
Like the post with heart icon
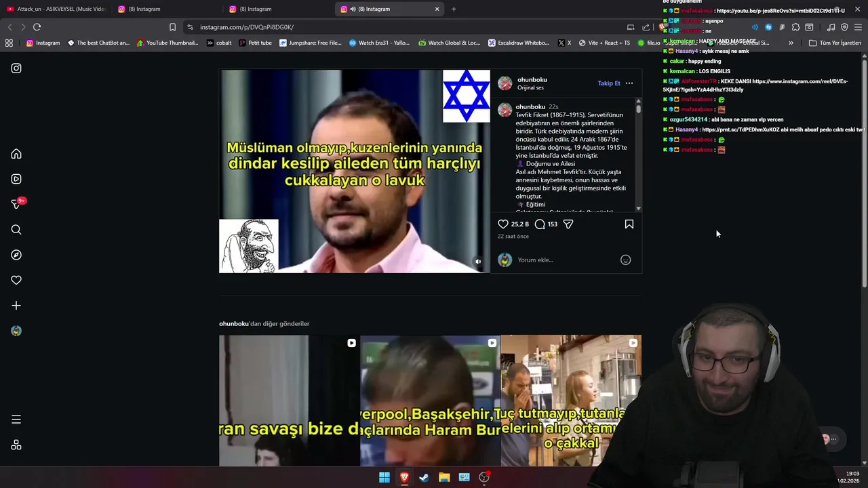[x=503, y=224]
